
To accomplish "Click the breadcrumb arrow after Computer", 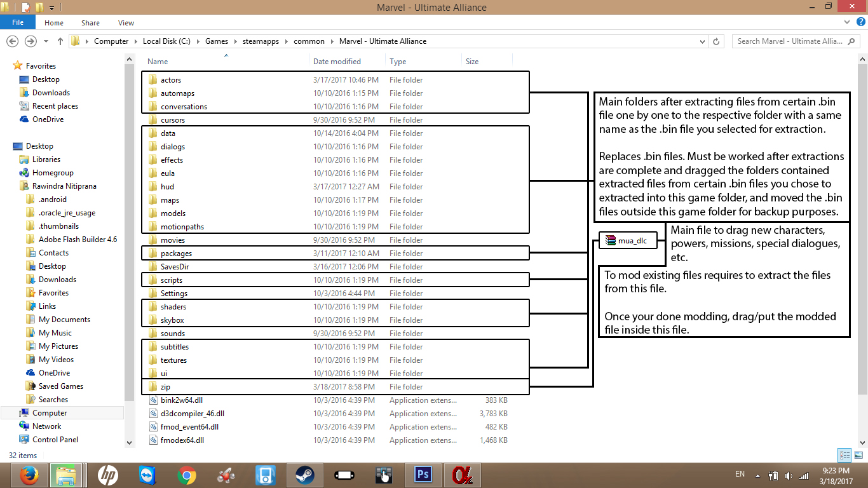I will [135, 41].
